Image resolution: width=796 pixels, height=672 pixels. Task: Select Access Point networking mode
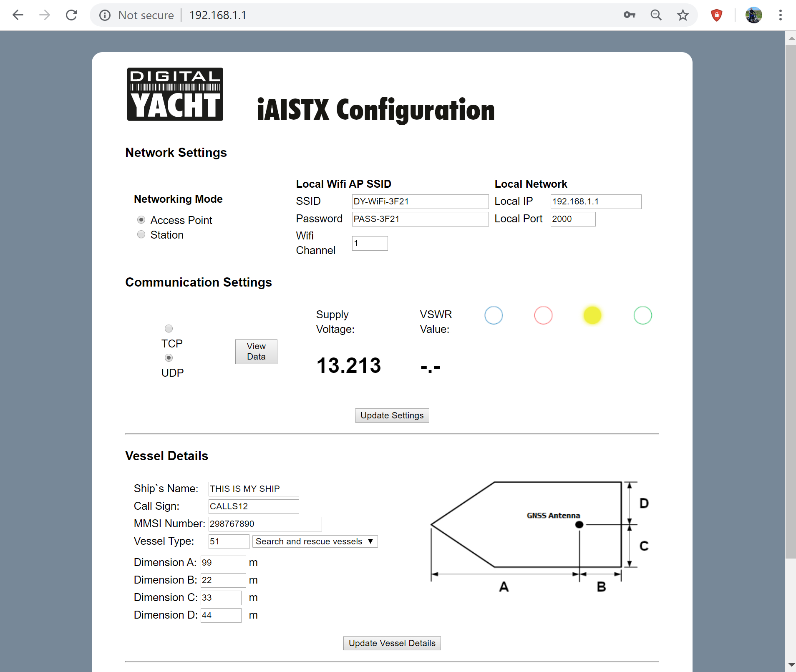141,220
